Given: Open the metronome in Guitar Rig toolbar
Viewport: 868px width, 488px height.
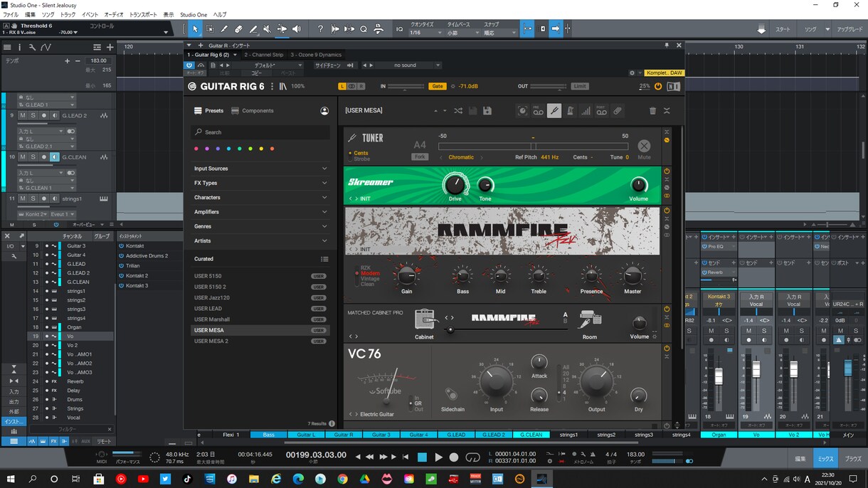Looking at the screenshot, I should [x=570, y=111].
